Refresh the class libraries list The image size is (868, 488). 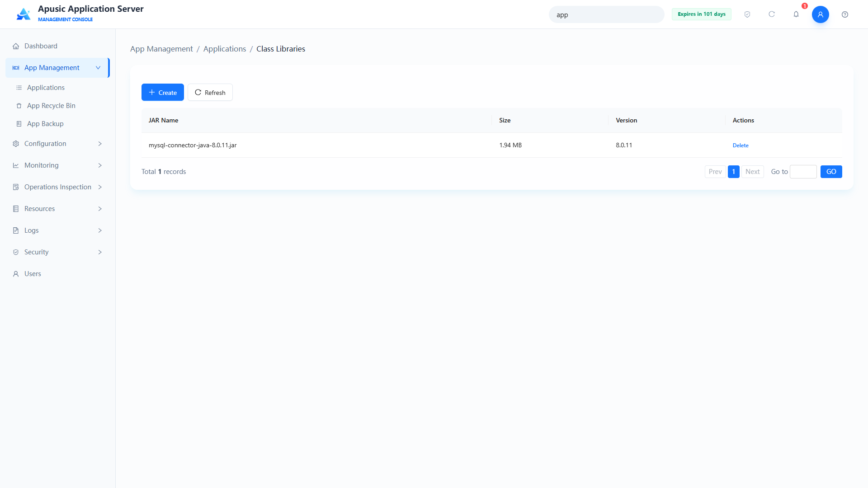210,92
